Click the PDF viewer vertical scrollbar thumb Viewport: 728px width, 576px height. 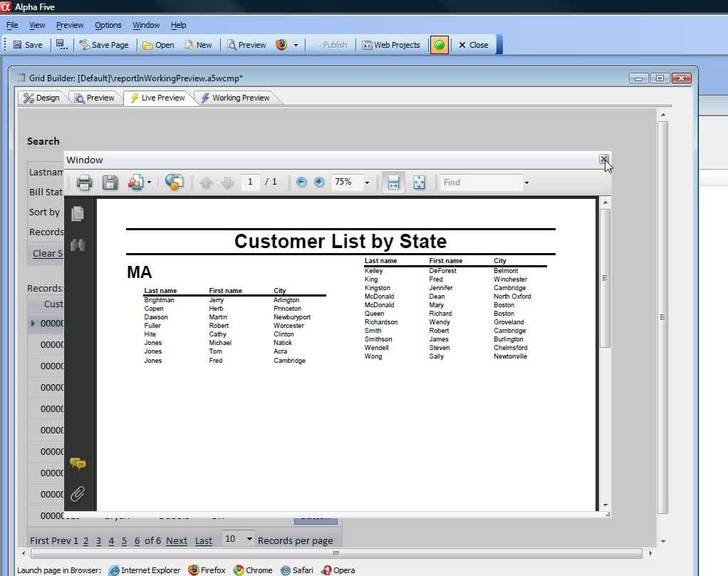click(605, 278)
